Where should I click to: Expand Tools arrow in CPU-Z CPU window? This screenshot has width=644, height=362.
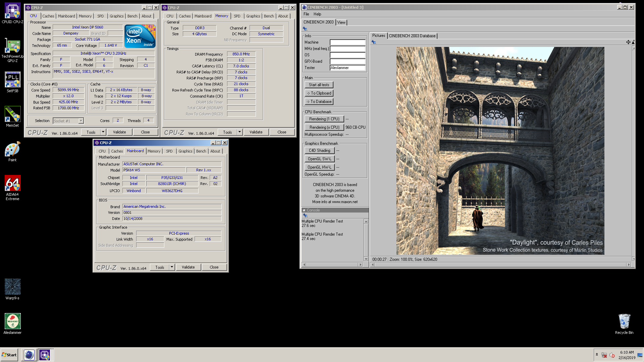pos(103,132)
